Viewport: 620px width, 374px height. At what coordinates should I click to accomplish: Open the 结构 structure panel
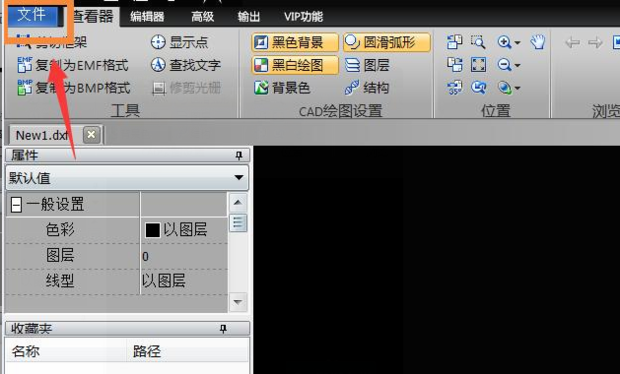[367, 87]
